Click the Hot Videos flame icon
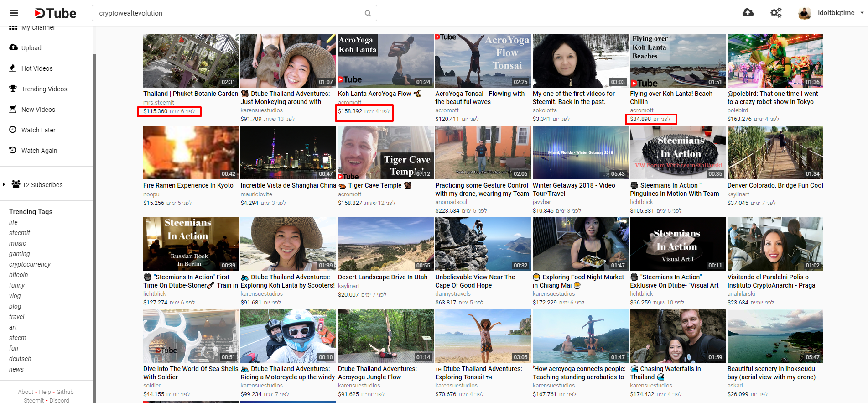 tap(13, 68)
